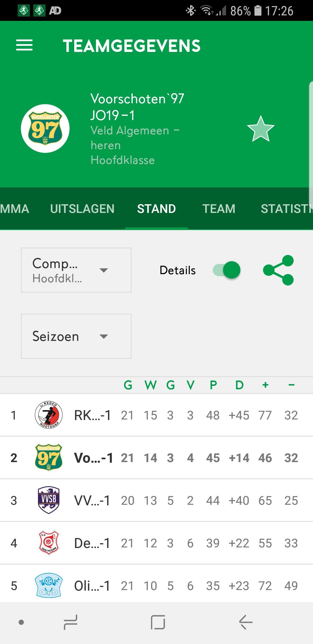Viewport: 313px width, 644px height.
Task: Tap the RKDEO Nootdorp club logo
Action: 49,415
